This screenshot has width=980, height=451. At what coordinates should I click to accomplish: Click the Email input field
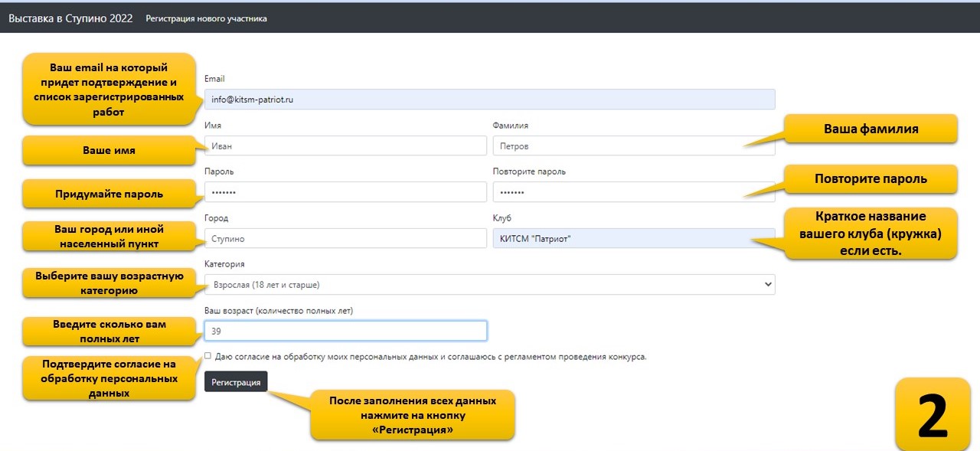tap(490, 100)
